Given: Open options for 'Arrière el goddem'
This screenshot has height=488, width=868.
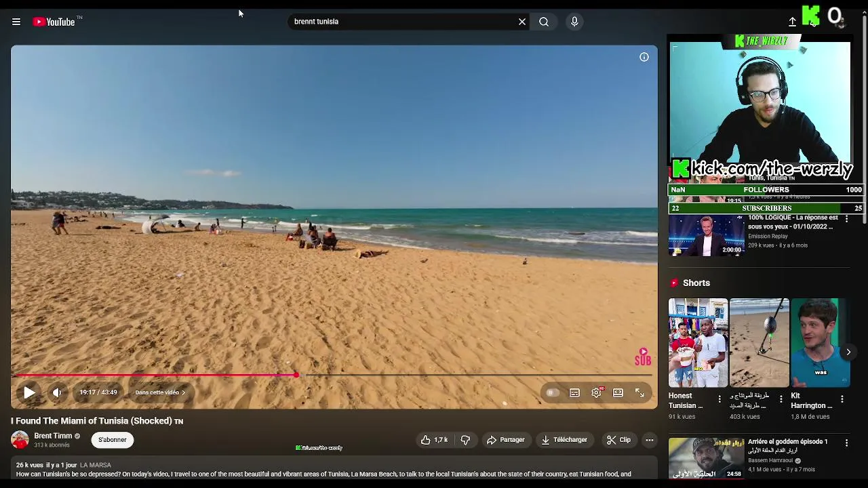Looking at the screenshot, I should 846,443.
